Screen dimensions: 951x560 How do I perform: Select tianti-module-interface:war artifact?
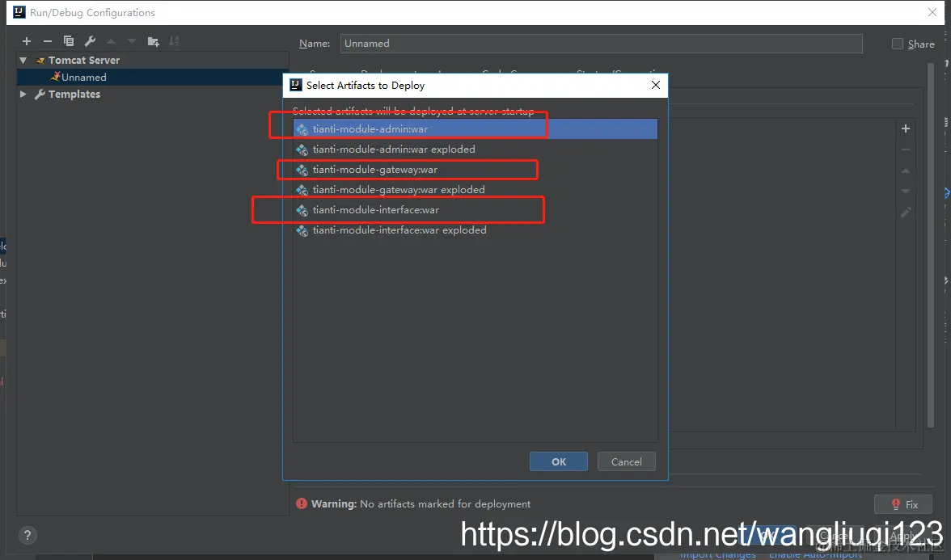point(475,210)
